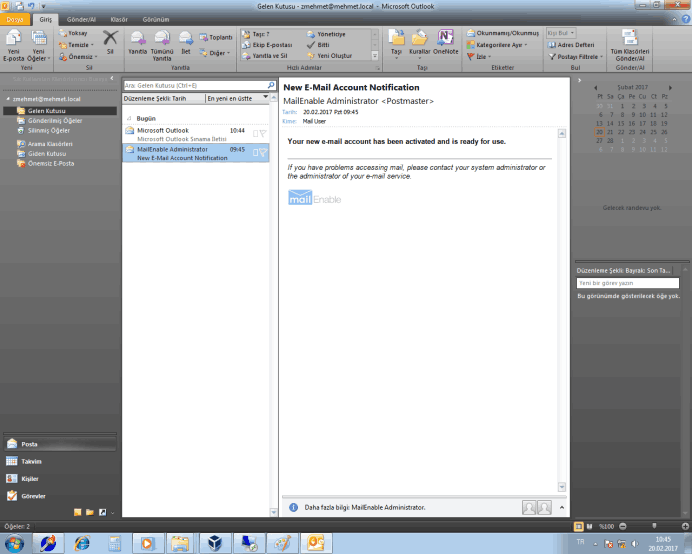Toggle the flag on Microsoft Outlook message

coord(263,132)
